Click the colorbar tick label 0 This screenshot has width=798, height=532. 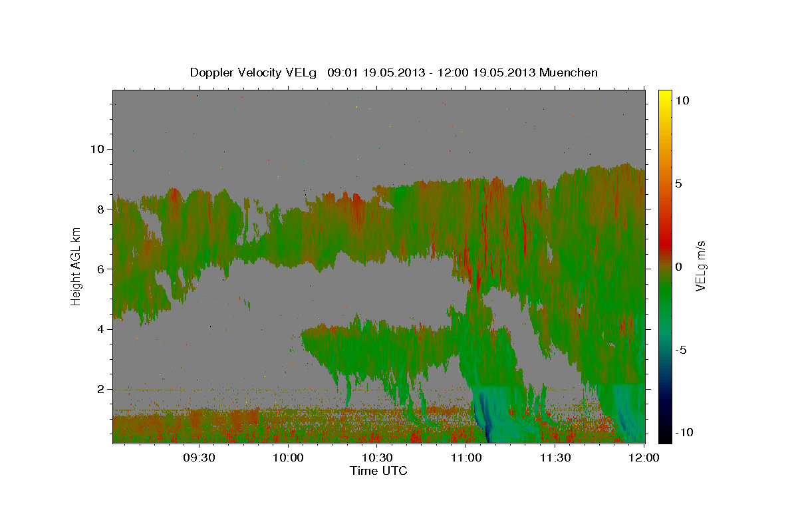(680, 267)
